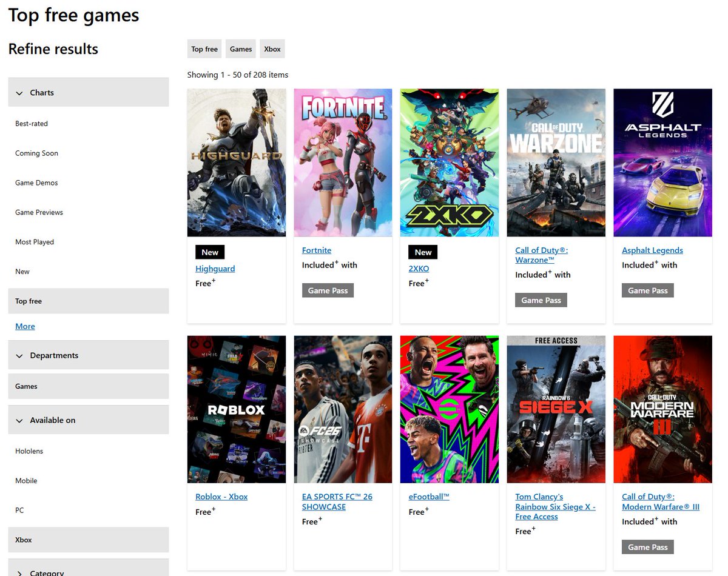The image size is (728, 576).
Task: Click the Free price under eFootball
Action: click(x=419, y=512)
